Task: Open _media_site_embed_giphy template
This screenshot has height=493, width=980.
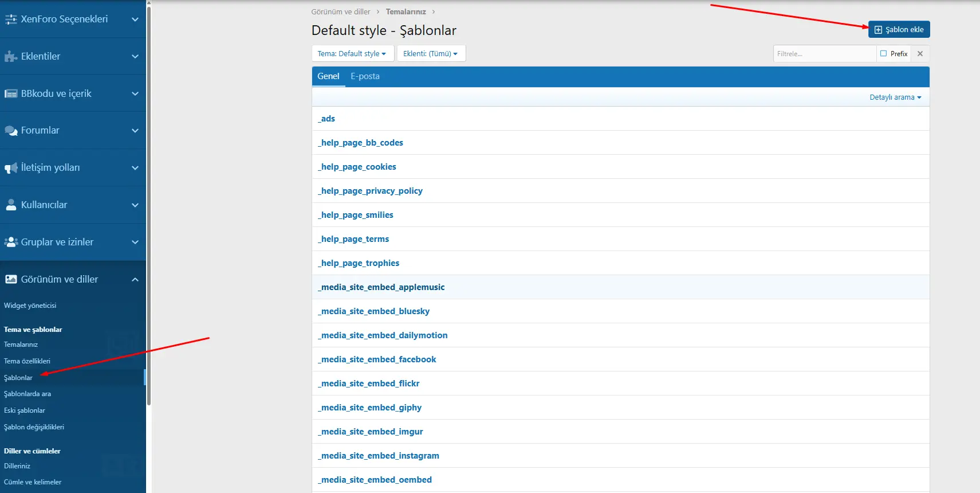Action: (370, 408)
